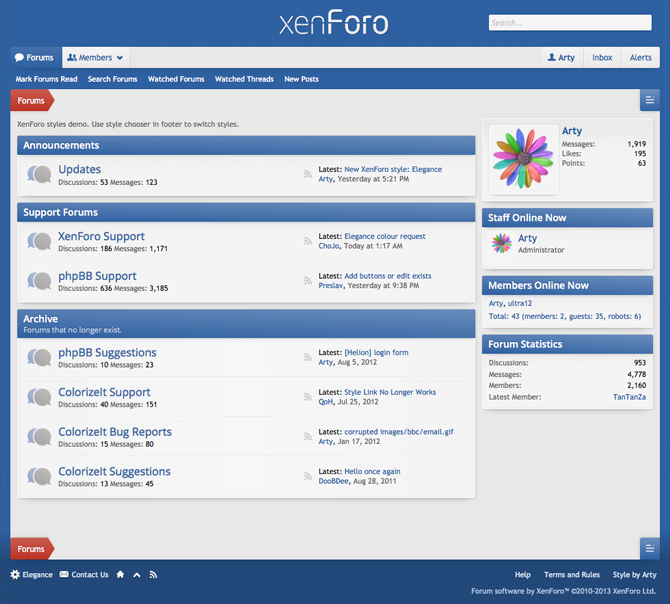670x604 pixels.
Task: Click the XenForo Support forum bubble icon
Action: point(39,241)
